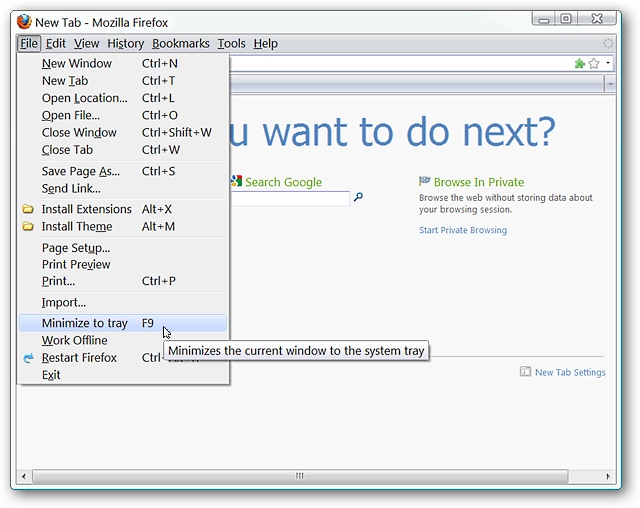Click the magnifier search icon beside Google box
The image size is (640, 508).
(358, 198)
